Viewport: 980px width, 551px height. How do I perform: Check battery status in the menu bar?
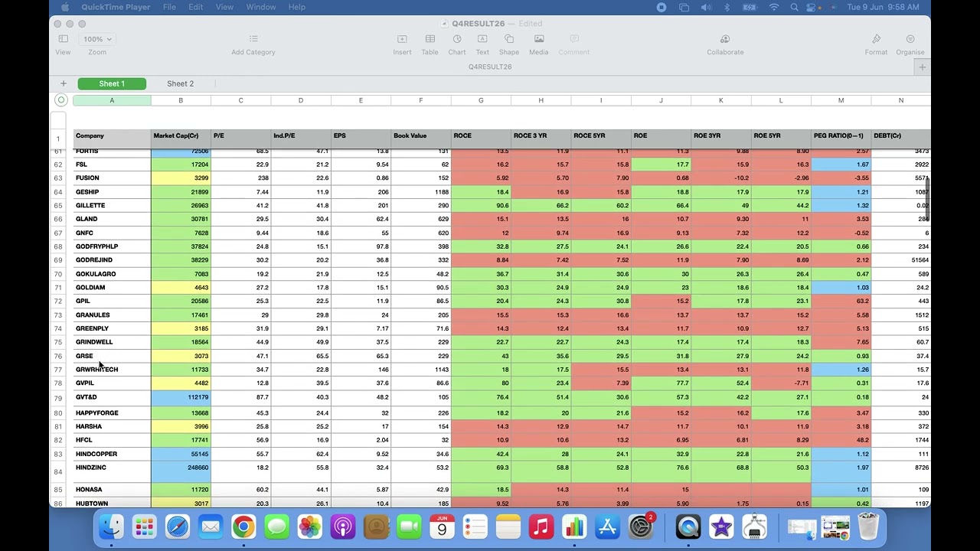(x=750, y=7)
